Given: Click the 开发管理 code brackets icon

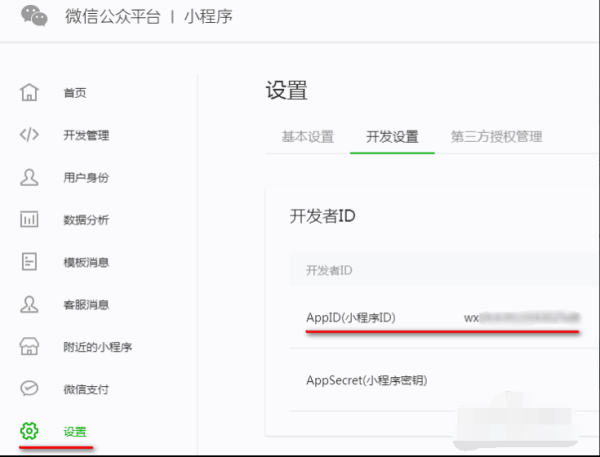Looking at the screenshot, I should [29, 135].
